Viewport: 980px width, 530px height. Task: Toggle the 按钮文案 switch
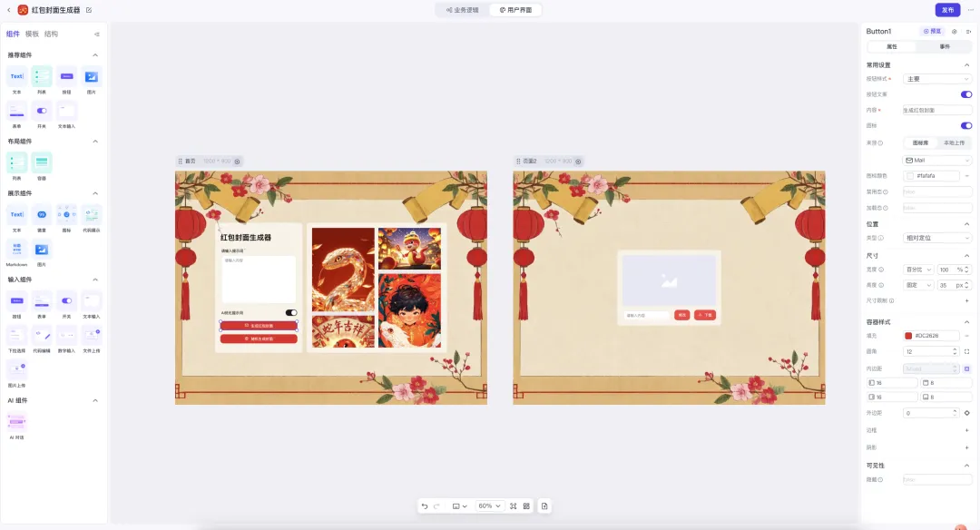pyautogui.click(x=966, y=94)
